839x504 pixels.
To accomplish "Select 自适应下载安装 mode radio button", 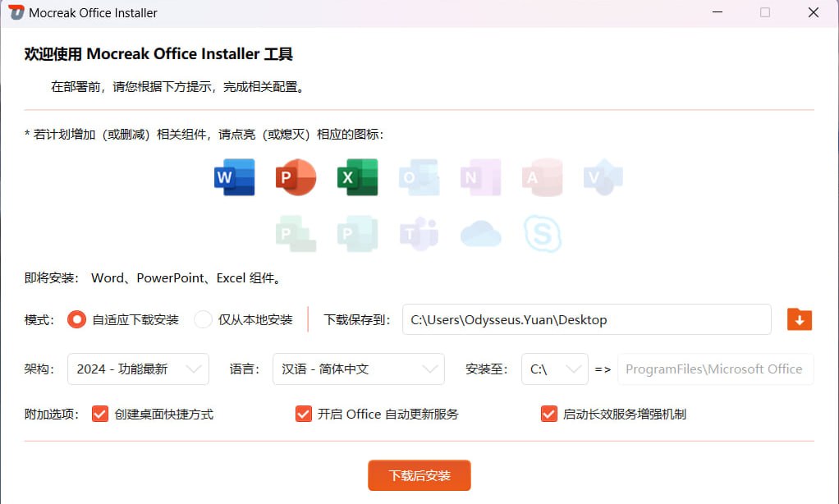I will 76,319.
